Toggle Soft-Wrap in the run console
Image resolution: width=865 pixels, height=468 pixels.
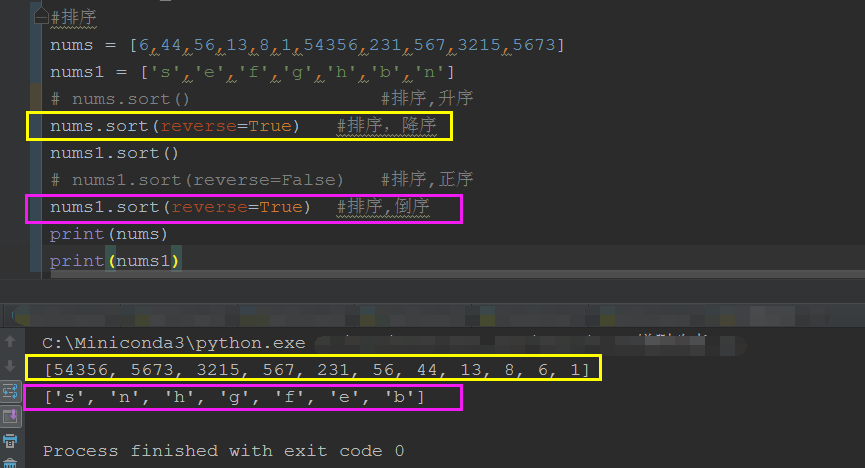[10, 392]
